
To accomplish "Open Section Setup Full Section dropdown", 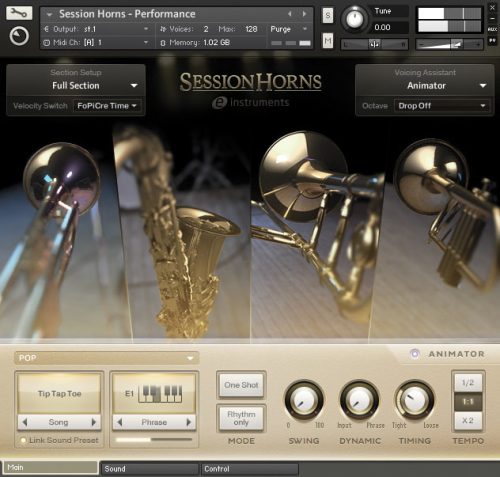I will point(76,86).
